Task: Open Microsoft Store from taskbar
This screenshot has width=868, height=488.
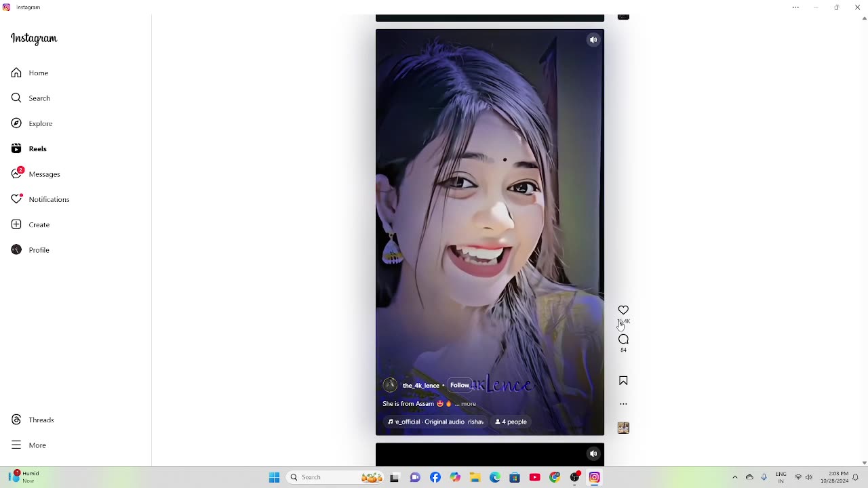Action: (x=515, y=477)
